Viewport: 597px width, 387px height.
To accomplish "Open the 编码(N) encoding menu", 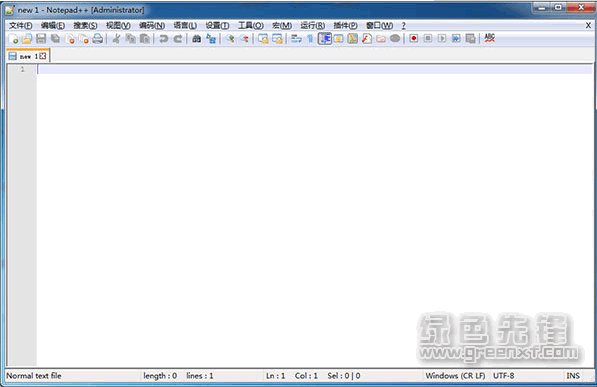I will 152,26.
